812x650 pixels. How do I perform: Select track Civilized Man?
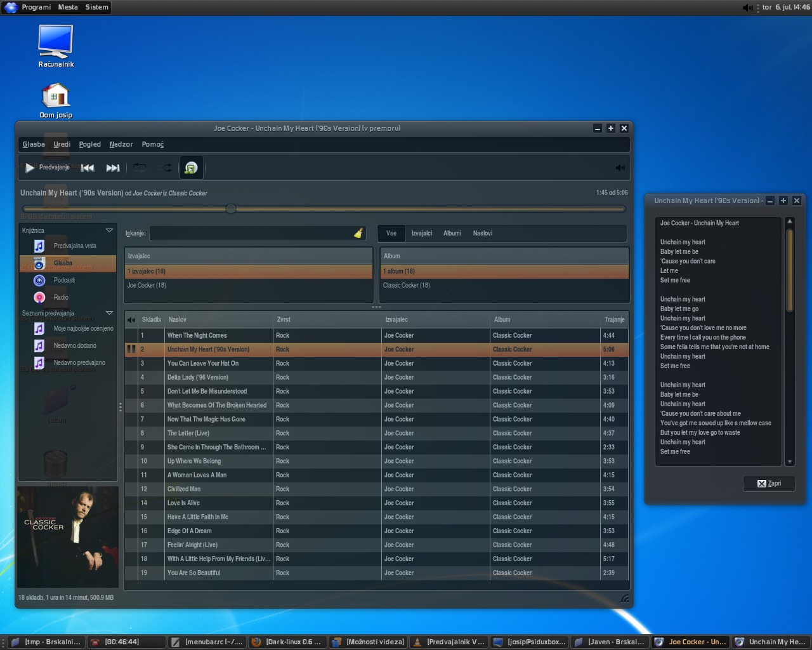click(376, 489)
